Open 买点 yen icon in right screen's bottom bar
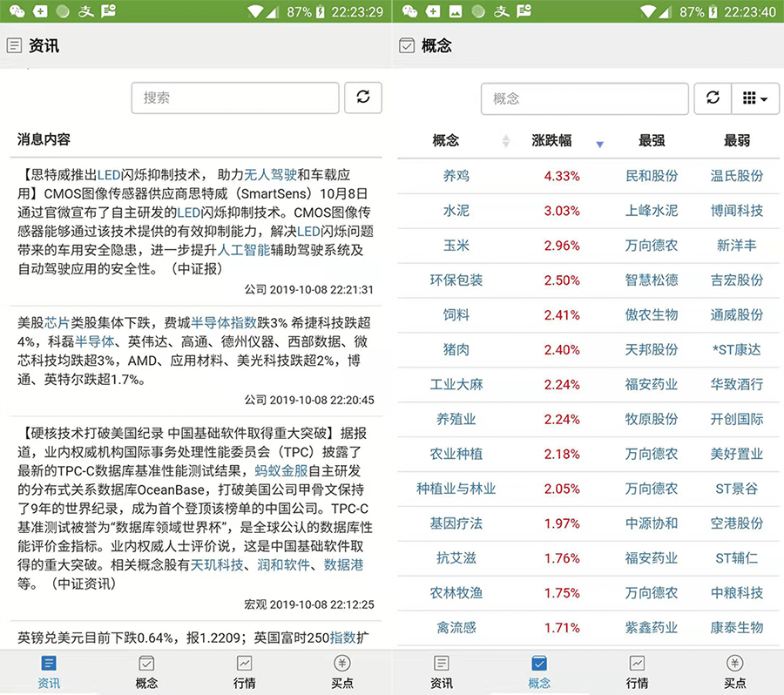 [x=734, y=664]
